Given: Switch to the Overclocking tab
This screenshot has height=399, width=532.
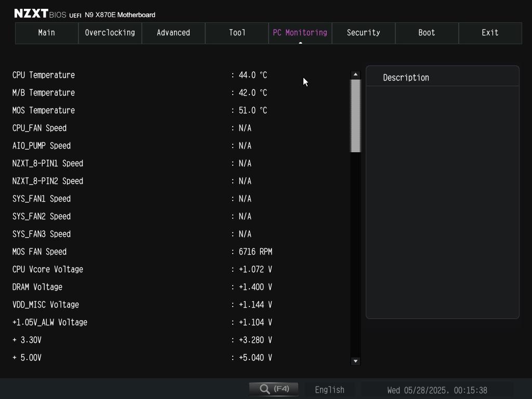Looking at the screenshot, I should click(110, 33).
